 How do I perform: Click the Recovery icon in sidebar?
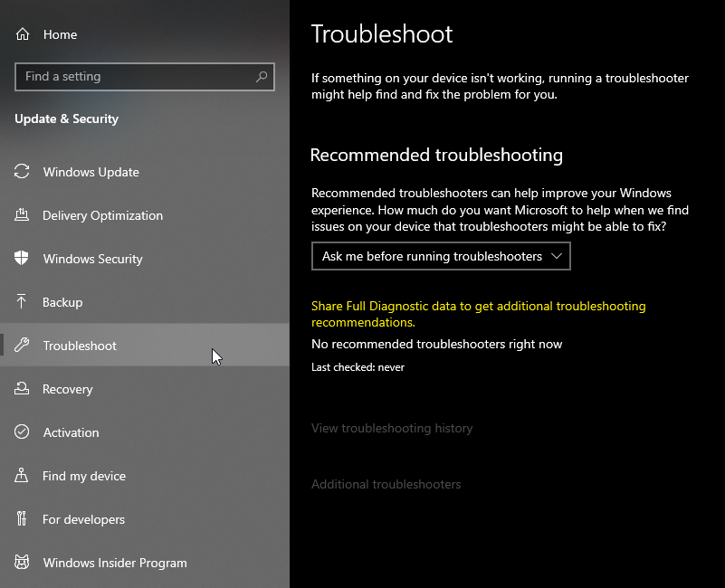tap(23, 389)
